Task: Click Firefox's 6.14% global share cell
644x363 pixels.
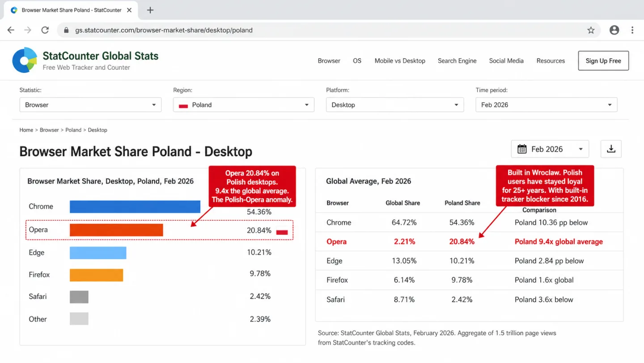Action: pos(404,280)
